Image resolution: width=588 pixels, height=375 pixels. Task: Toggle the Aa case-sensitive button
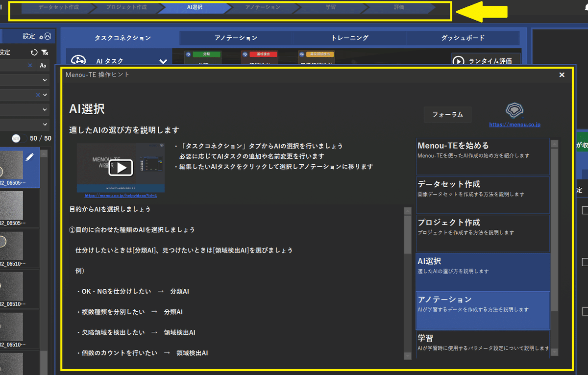click(x=43, y=65)
